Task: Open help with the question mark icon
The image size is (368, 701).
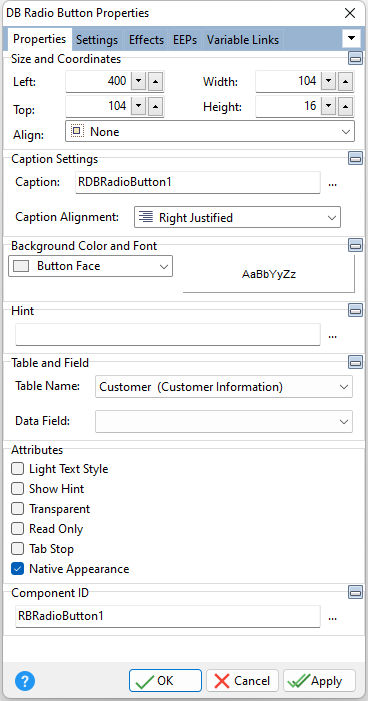Action: (25, 681)
